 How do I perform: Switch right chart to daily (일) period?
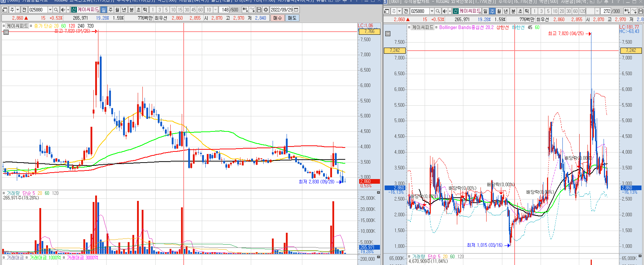click(x=485, y=11)
